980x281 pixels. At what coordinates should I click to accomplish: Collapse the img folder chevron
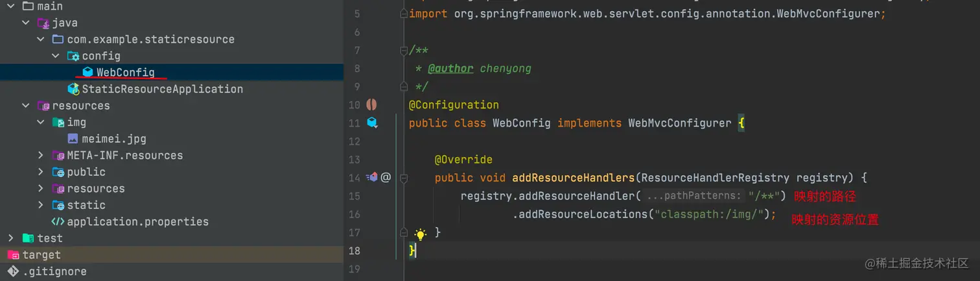[40, 122]
